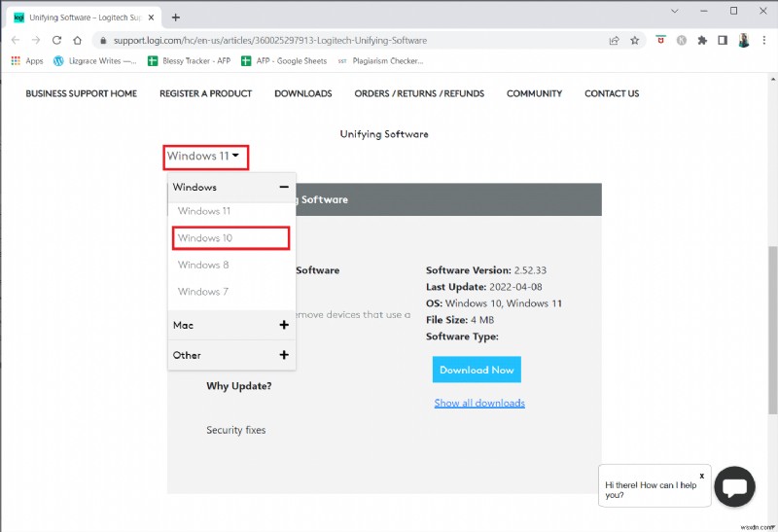Image resolution: width=778 pixels, height=532 pixels.
Task: Select the Unifying Software browser tab
Action: pyautogui.click(x=85, y=18)
